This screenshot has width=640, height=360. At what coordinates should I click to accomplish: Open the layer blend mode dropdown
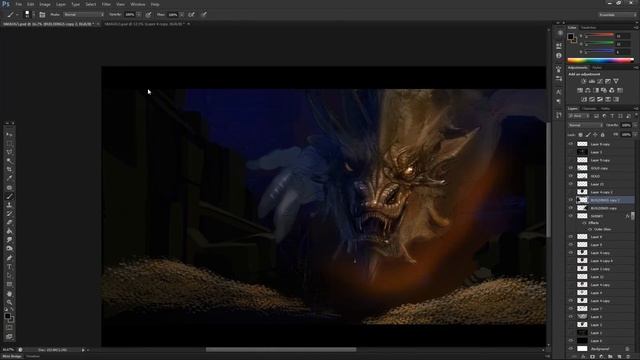[585, 125]
